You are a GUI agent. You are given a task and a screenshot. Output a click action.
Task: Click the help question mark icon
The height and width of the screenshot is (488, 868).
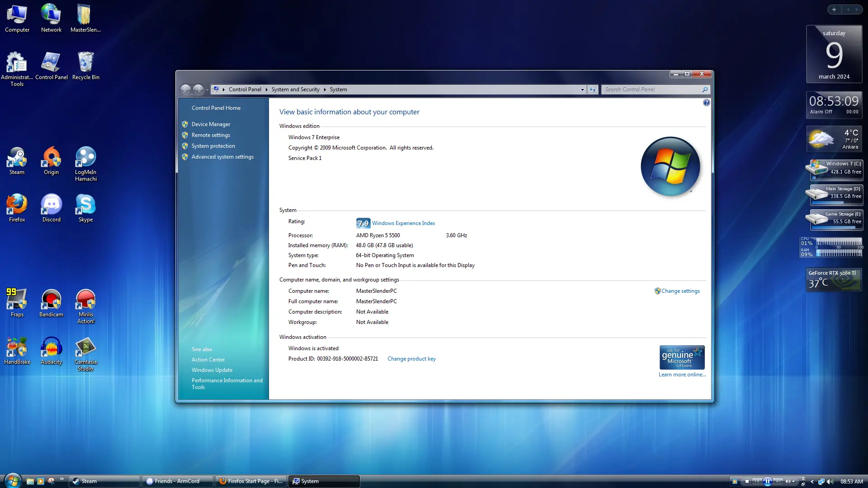point(706,103)
